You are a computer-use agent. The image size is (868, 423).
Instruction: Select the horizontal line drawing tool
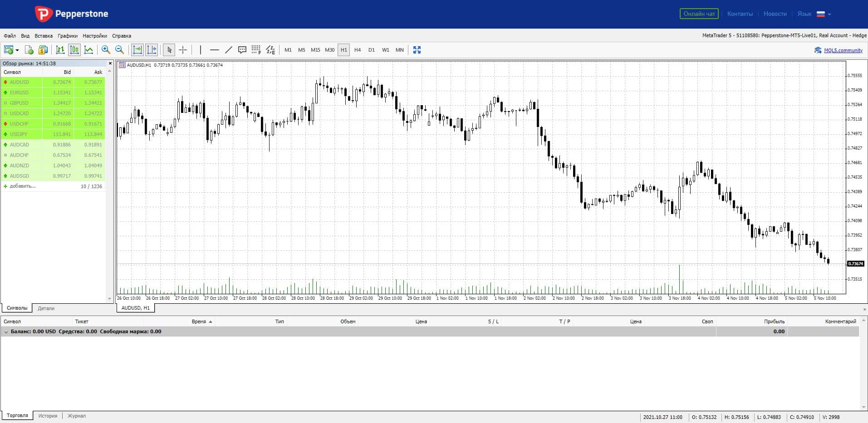pyautogui.click(x=215, y=50)
